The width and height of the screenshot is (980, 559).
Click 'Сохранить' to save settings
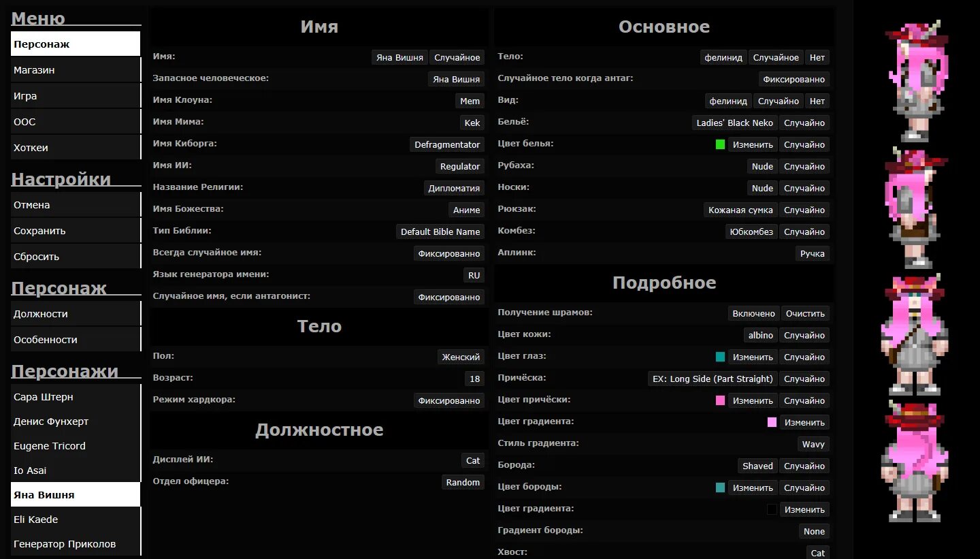pos(76,231)
